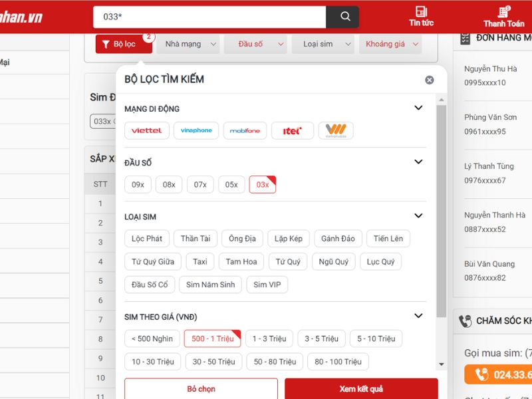
Task: Open the Nhà mạng dropdown
Action: click(188, 44)
